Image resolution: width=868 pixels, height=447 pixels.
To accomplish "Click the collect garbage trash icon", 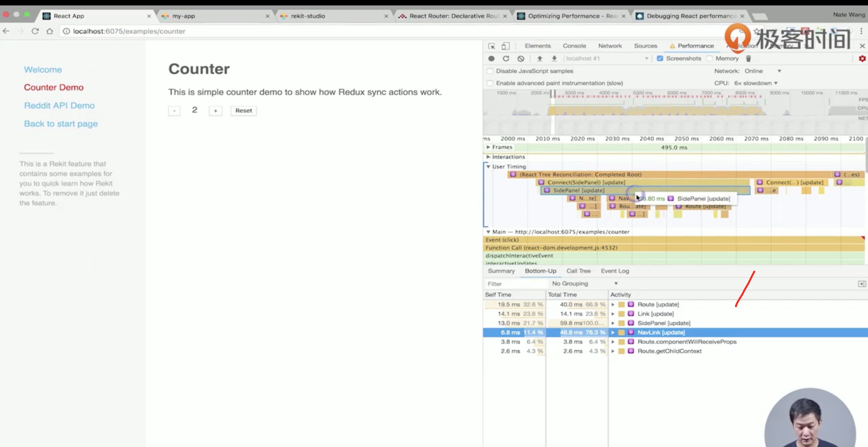I will (748, 59).
